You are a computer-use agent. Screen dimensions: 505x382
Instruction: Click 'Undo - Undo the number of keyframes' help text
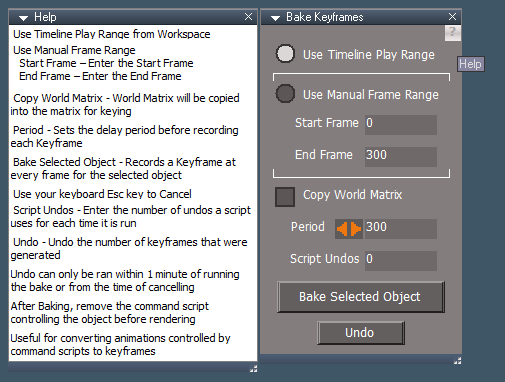click(129, 248)
